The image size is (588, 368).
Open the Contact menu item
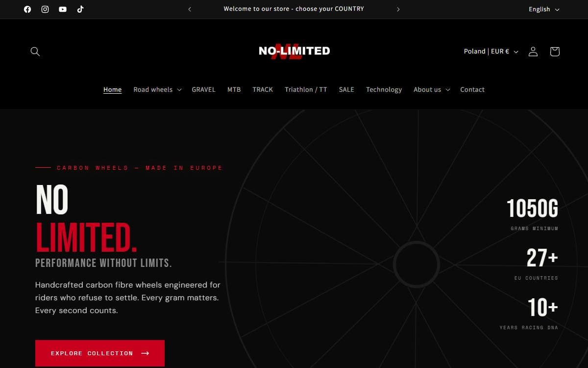coord(472,90)
